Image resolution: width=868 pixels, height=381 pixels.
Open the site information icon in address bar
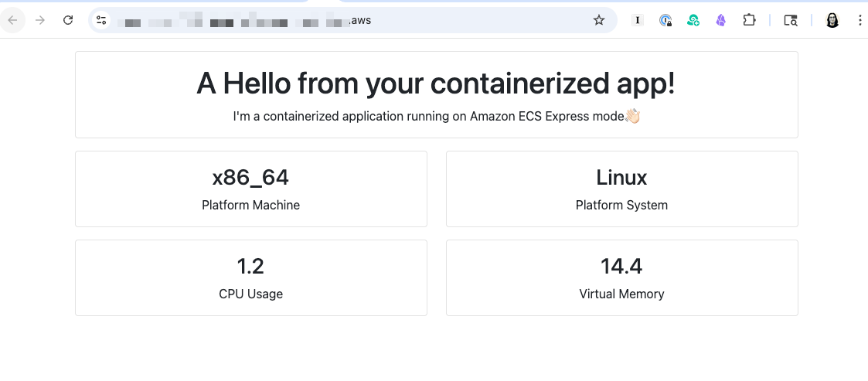(101, 20)
